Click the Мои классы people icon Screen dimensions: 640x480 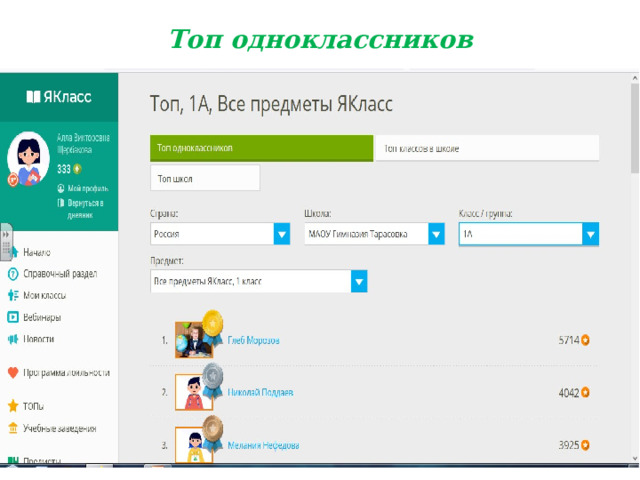(x=13, y=295)
